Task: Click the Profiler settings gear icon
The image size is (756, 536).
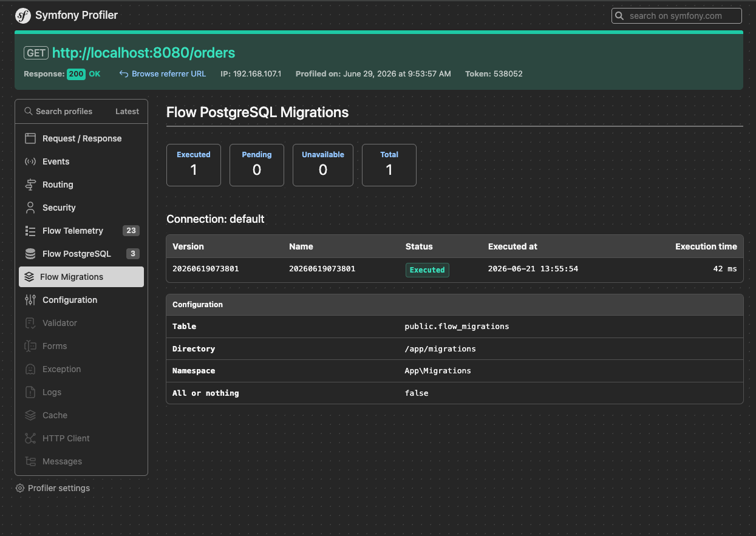Action: [x=20, y=488]
